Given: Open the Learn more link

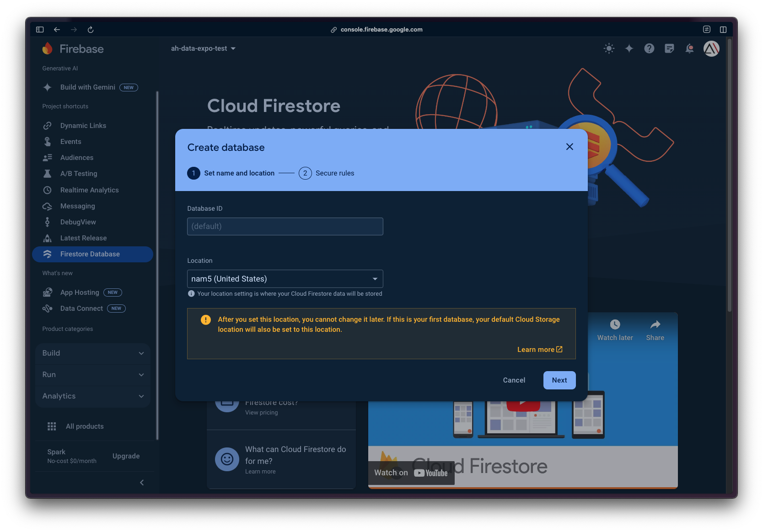Looking at the screenshot, I should (540, 350).
